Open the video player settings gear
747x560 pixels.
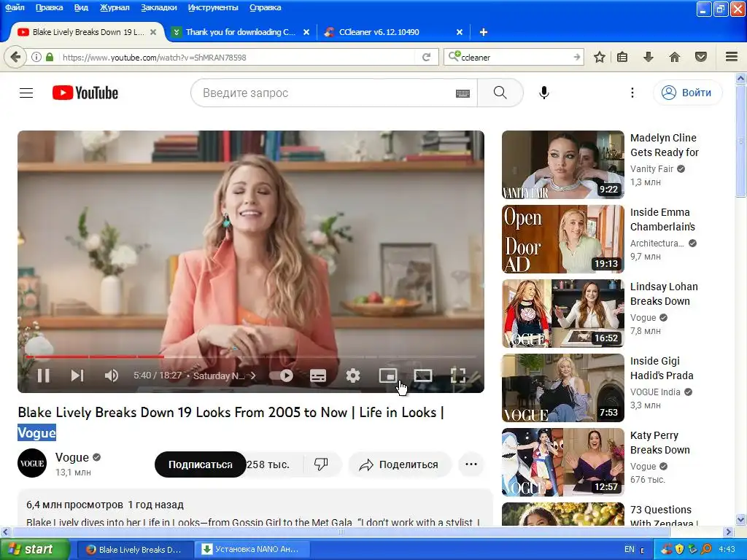(353, 376)
